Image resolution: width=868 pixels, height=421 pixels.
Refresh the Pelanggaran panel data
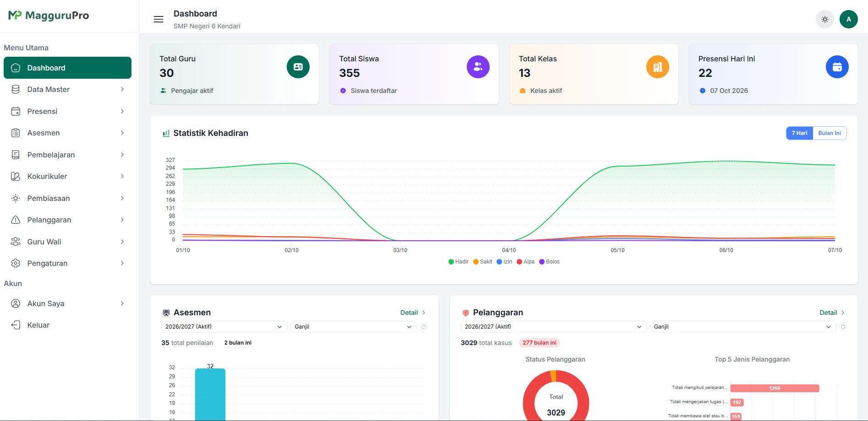point(843,327)
